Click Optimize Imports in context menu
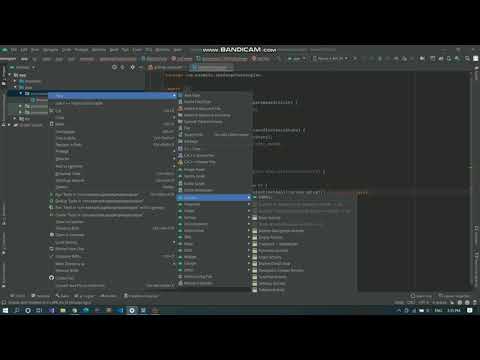This screenshot has height=360, width=480. tap(112, 181)
